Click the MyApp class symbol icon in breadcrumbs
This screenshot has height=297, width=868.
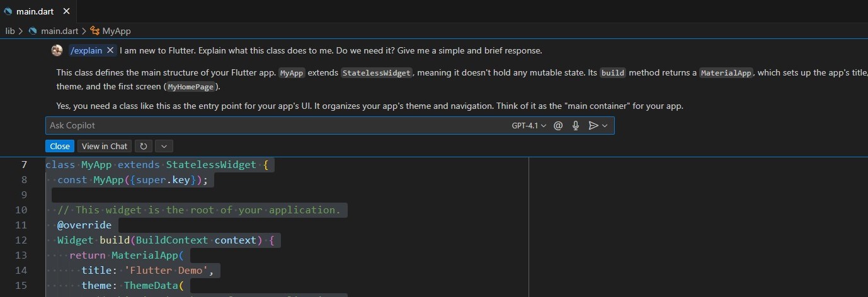coord(95,31)
